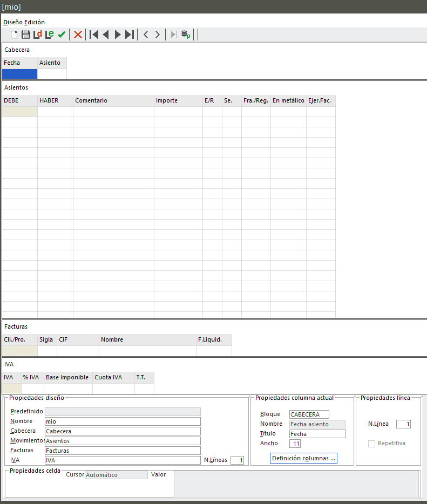Click the 'Ld' toolbar icon
This screenshot has height=504, width=427.
pos(38,35)
